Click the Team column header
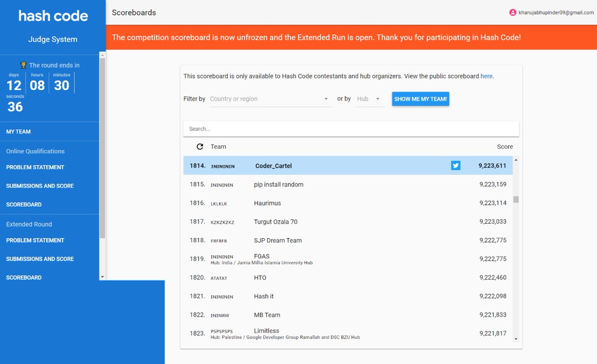Screen dimensions: 597x364 (218, 147)
